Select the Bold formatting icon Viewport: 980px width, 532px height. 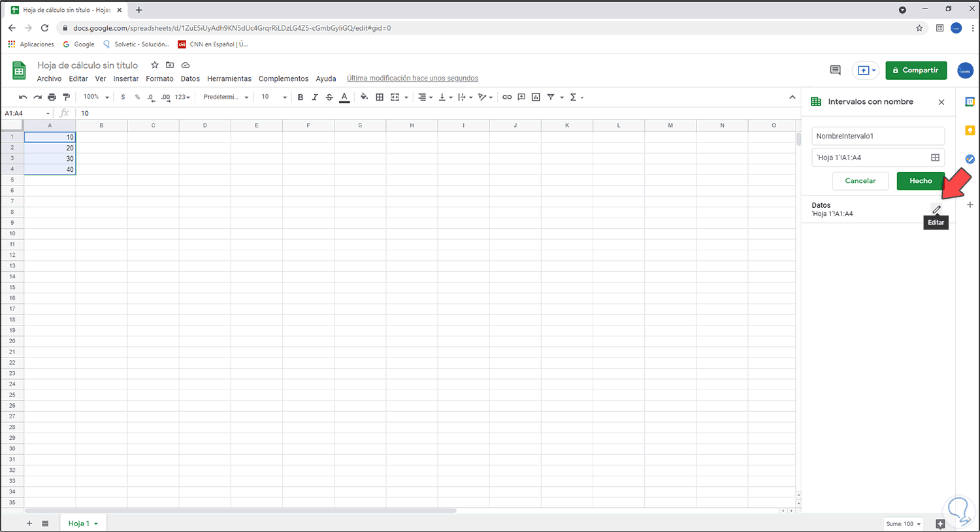(x=300, y=97)
